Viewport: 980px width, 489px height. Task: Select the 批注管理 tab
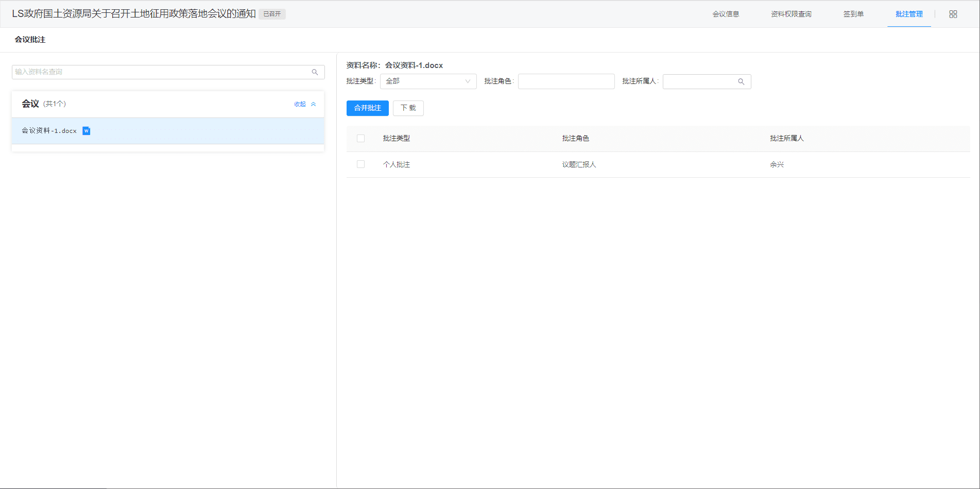(x=909, y=14)
